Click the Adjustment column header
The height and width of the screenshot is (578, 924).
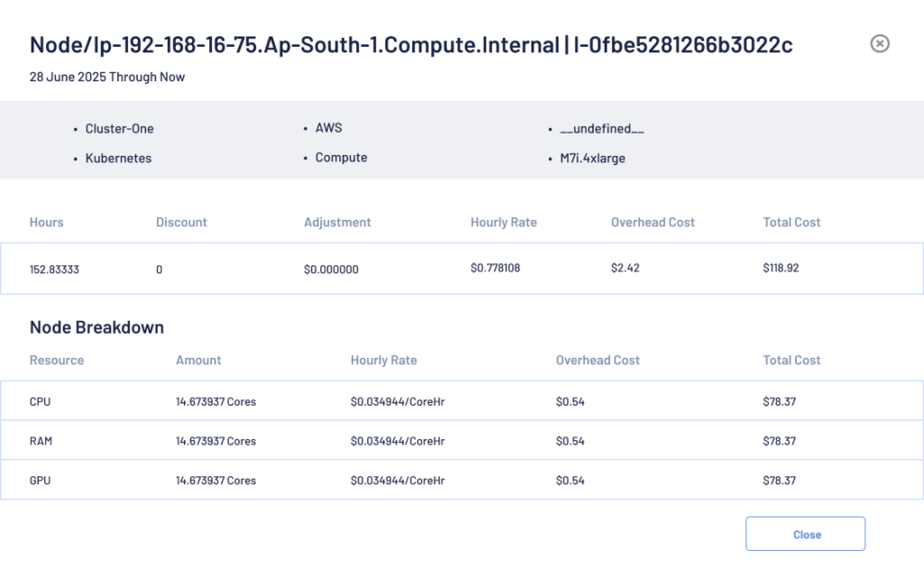[x=337, y=222]
